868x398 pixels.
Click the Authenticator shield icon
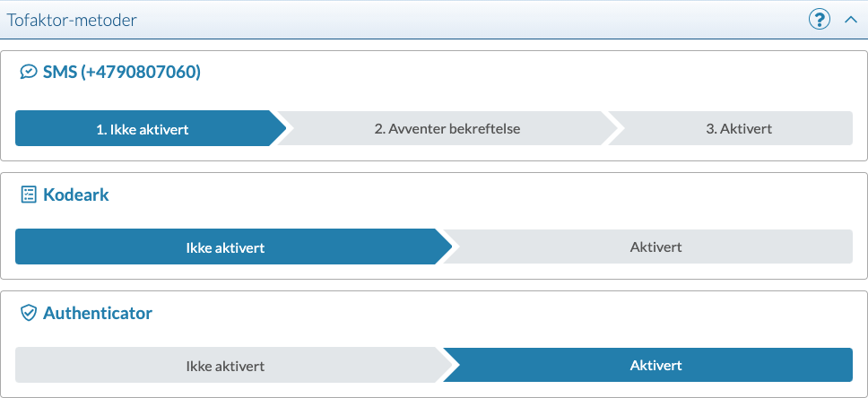(x=29, y=313)
